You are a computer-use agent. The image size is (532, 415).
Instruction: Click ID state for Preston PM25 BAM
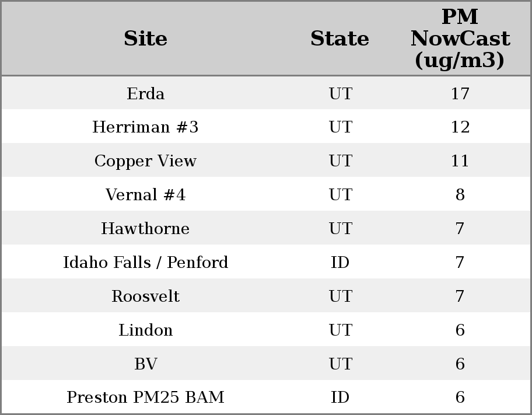pos(340,397)
